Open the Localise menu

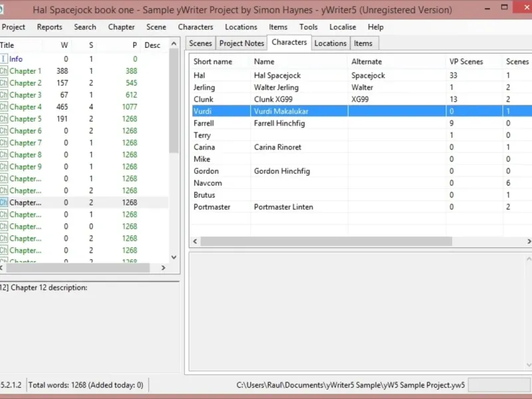click(x=342, y=27)
